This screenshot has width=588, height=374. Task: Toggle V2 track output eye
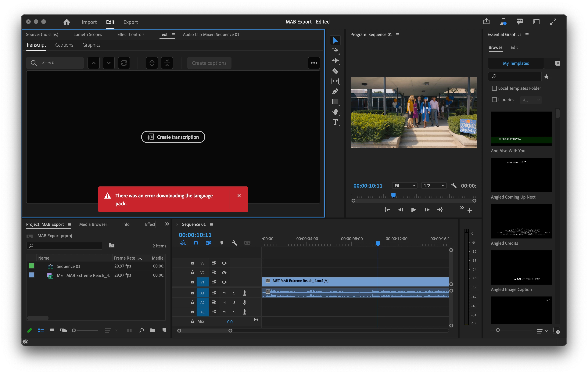pos(224,272)
